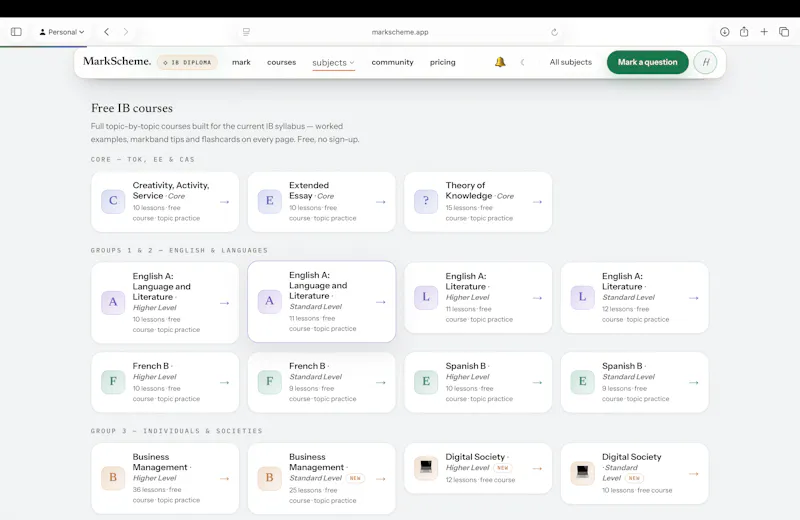Expand the subjects dropdown menu
The width and height of the screenshot is (800, 520).
(333, 63)
